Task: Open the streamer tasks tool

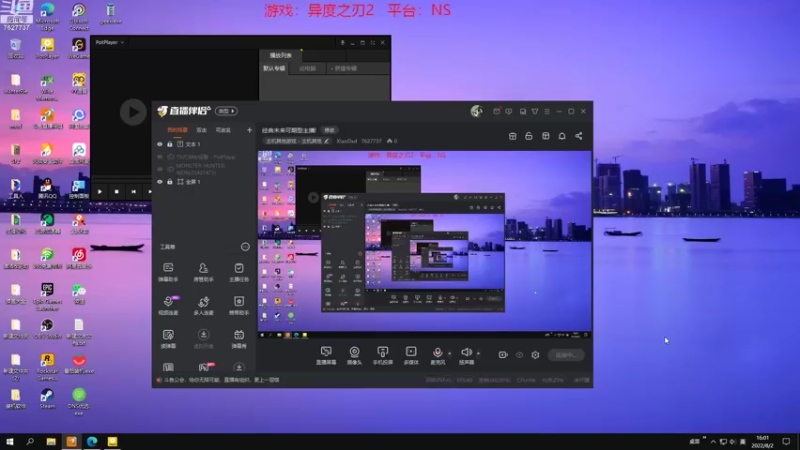Action: [x=239, y=272]
